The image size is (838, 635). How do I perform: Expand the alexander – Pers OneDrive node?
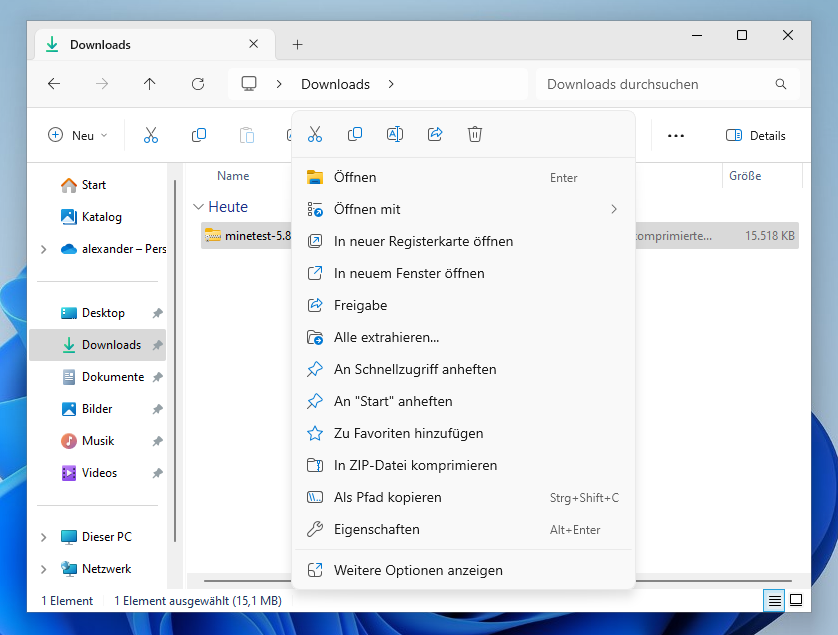click(43, 249)
